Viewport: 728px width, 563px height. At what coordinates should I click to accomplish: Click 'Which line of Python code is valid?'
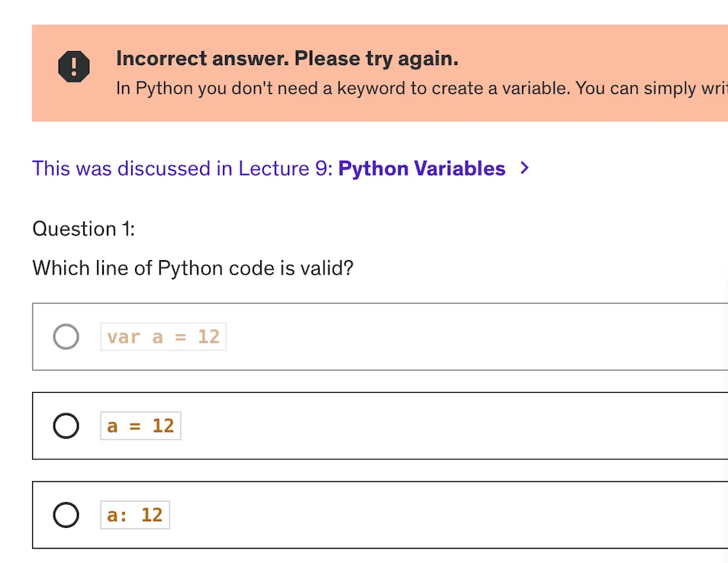coord(192,268)
